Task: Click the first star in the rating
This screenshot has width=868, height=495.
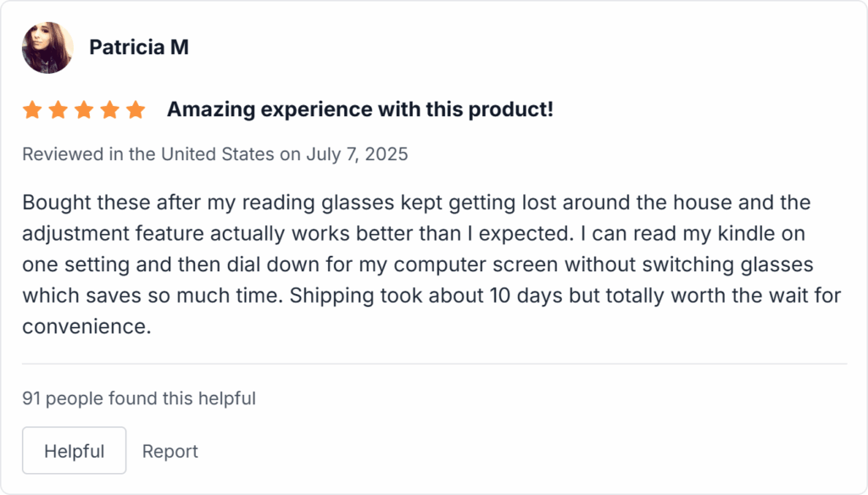Action: point(31,109)
